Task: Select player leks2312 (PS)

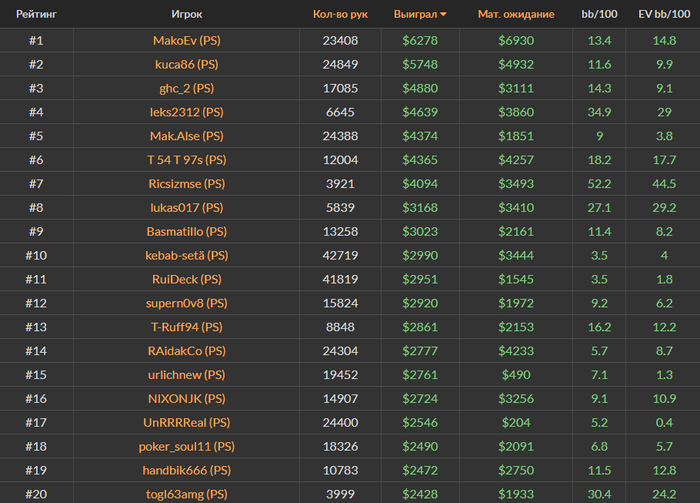Action: point(187,112)
